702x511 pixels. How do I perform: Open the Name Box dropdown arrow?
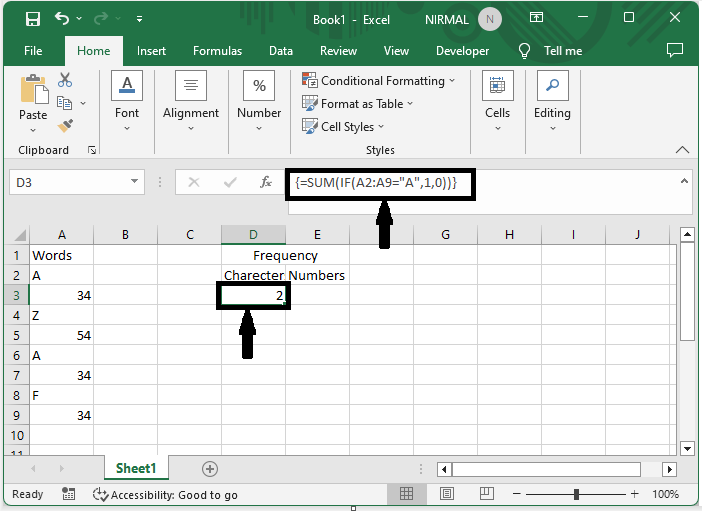pyautogui.click(x=134, y=181)
